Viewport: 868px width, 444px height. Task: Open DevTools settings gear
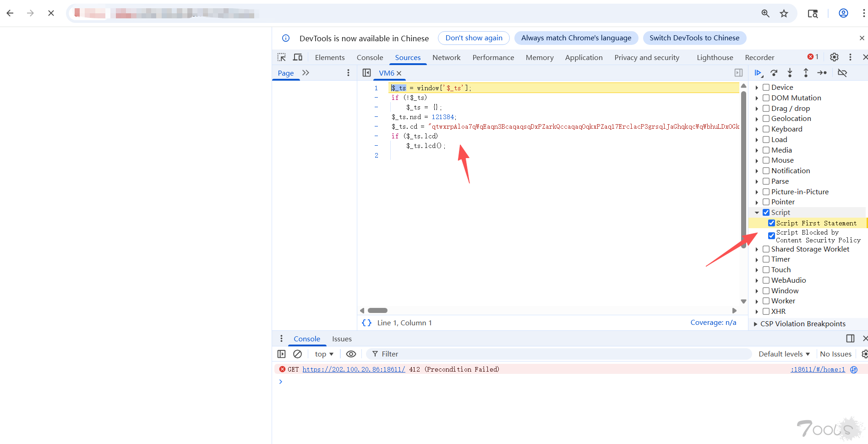834,57
